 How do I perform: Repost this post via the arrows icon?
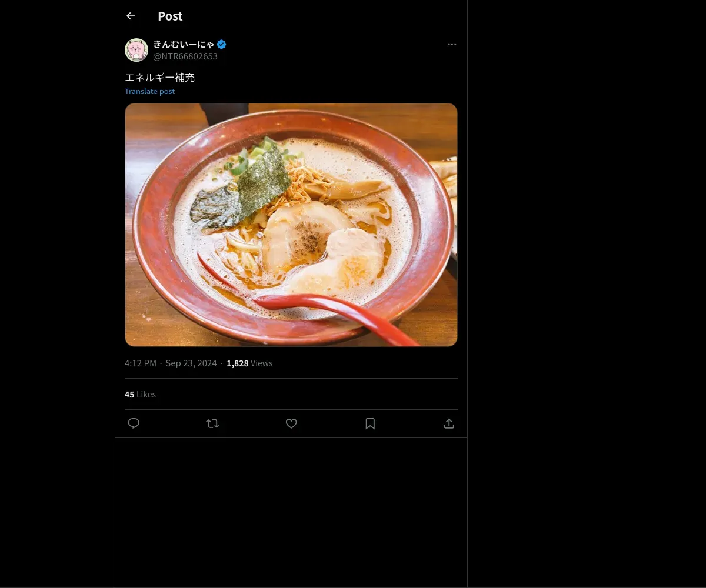coord(212,423)
